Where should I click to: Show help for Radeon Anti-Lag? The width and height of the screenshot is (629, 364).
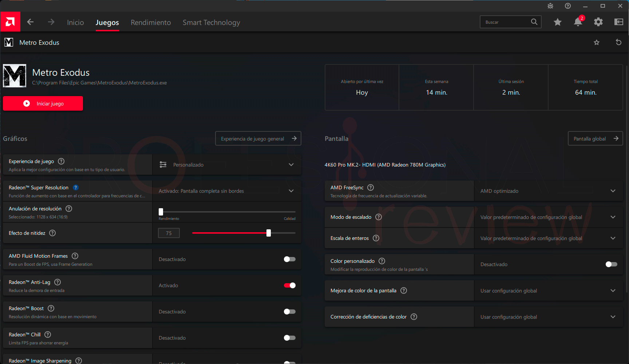pos(58,282)
